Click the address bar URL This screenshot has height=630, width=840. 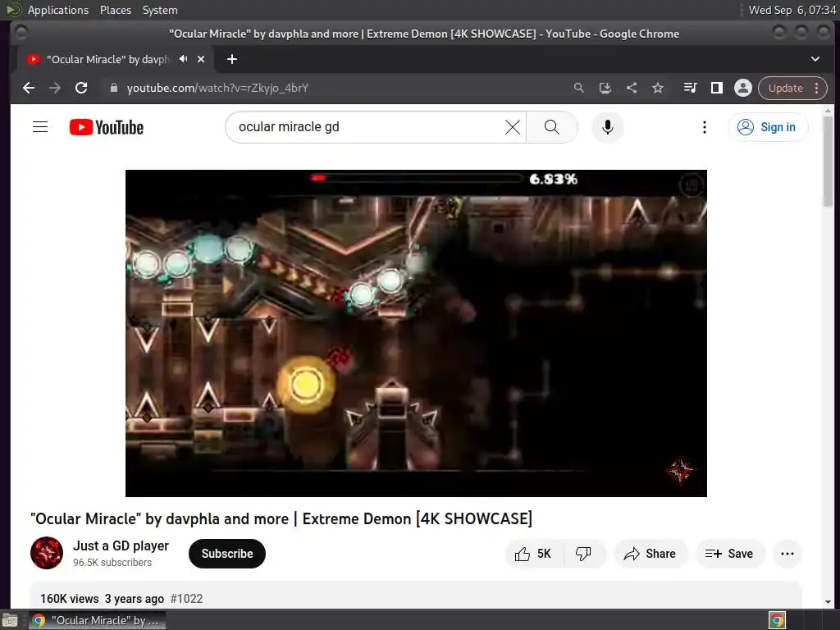217,88
